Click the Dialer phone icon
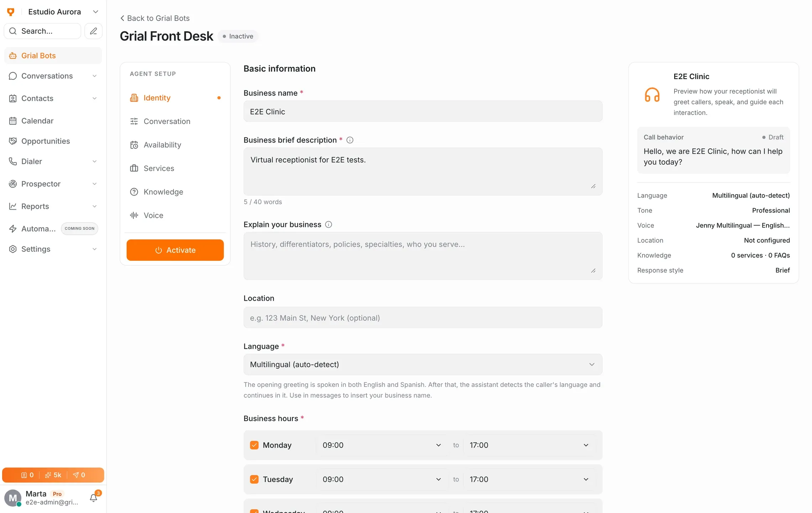Screen dimensions: 812x513 pyautogui.click(x=13, y=161)
